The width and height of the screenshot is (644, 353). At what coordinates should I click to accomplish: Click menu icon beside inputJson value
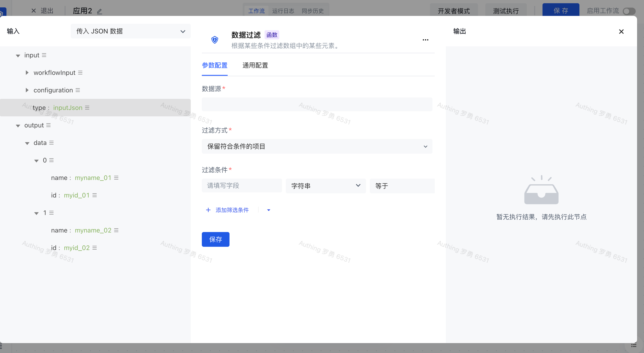(x=87, y=108)
